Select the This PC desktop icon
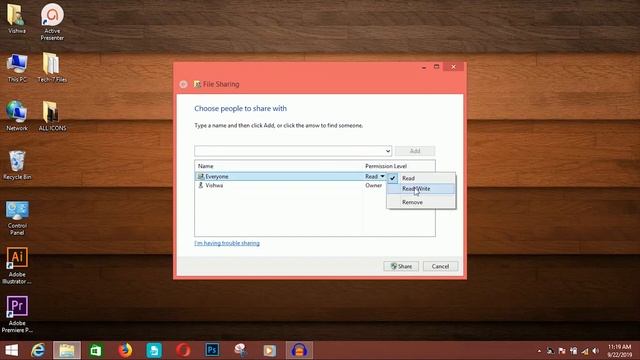640x360 pixels. (x=17, y=68)
